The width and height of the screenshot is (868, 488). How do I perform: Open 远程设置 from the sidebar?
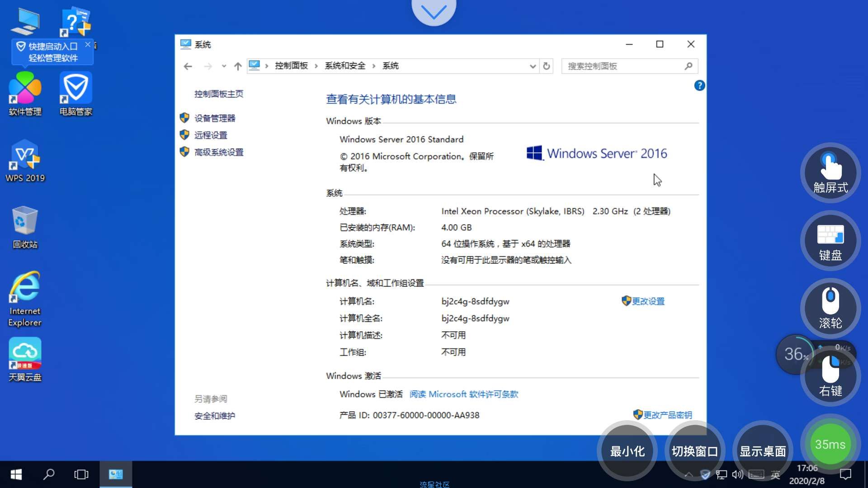coord(211,135)
